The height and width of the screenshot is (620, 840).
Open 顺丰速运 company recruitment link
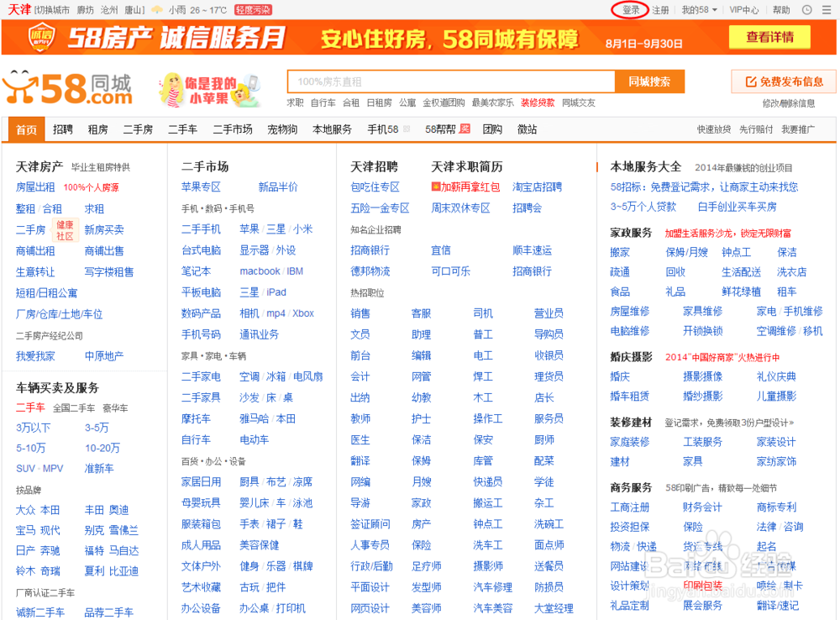click(x=532, y=250)
